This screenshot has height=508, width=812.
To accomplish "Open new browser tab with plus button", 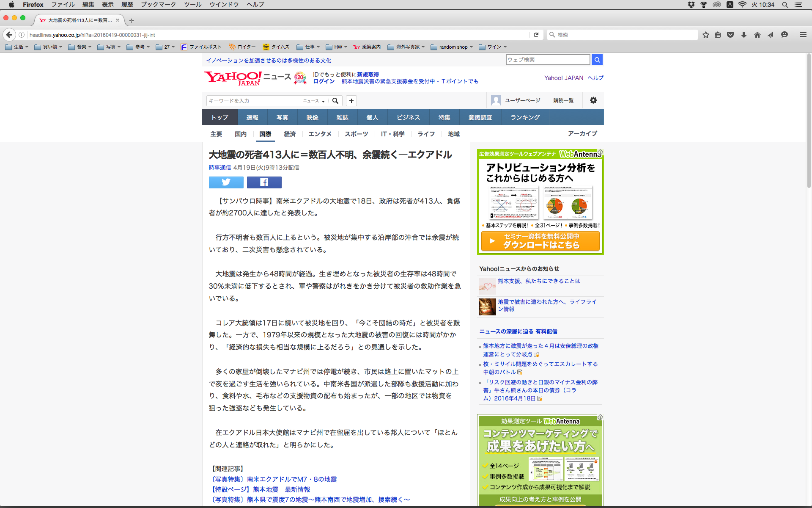I will 132,20.
